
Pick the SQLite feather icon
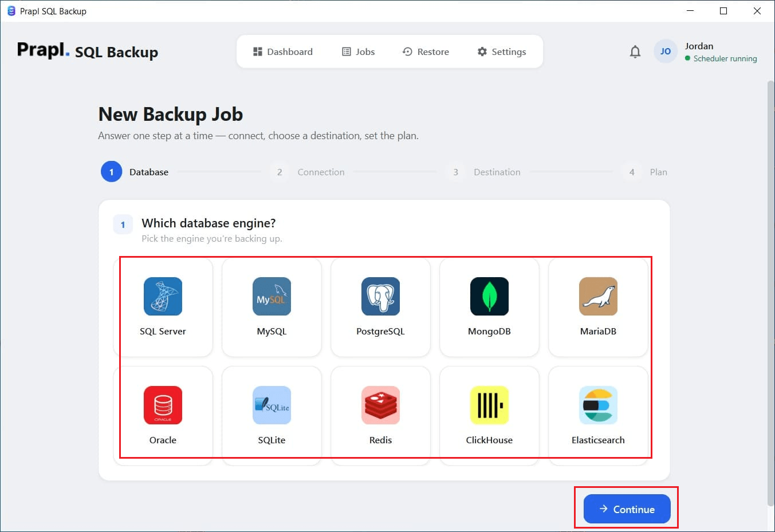click(x=272, y=405)
